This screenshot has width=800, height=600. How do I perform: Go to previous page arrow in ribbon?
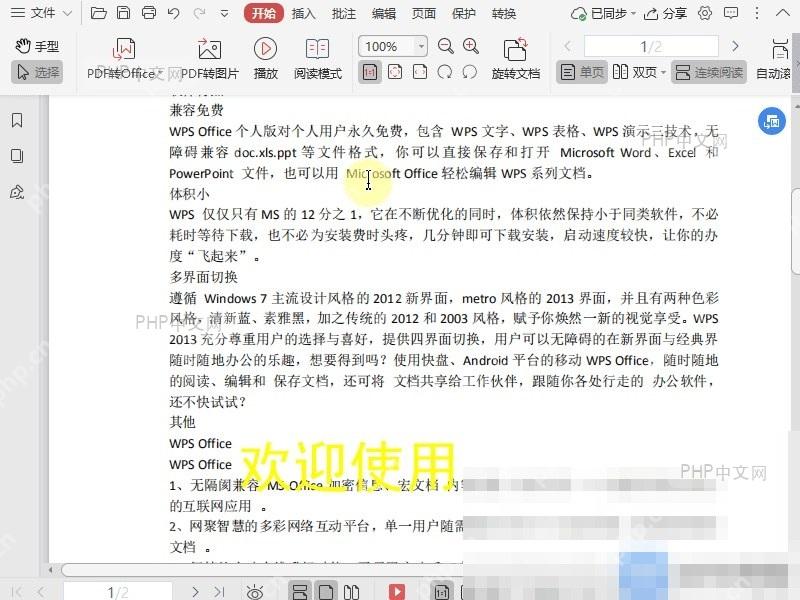pyautogui.click(x=567, y=46)
